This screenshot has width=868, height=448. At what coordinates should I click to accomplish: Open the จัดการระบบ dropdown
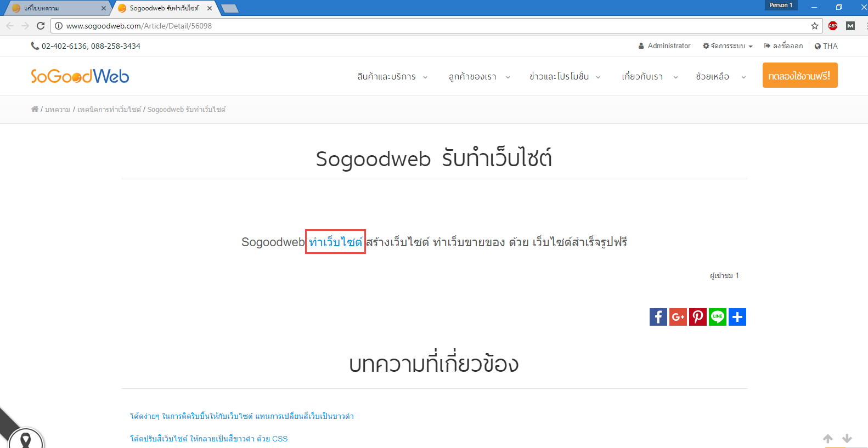(x=728, y=46)
